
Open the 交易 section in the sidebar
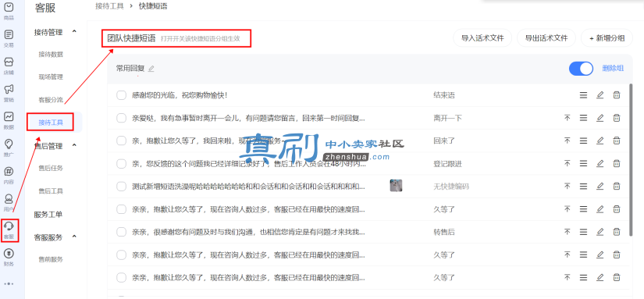[9, 38]
